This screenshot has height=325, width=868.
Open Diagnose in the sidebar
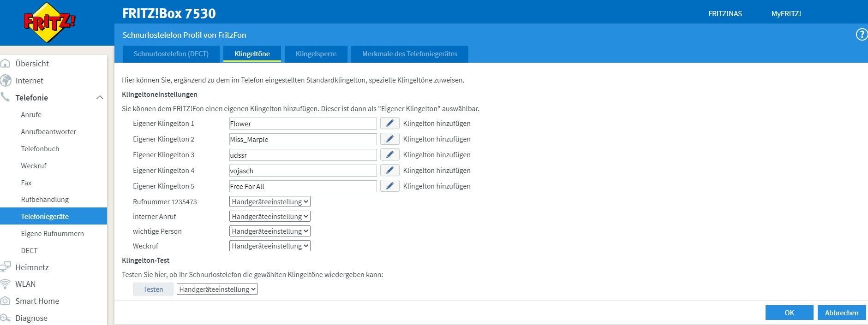(x=31, y=318)
